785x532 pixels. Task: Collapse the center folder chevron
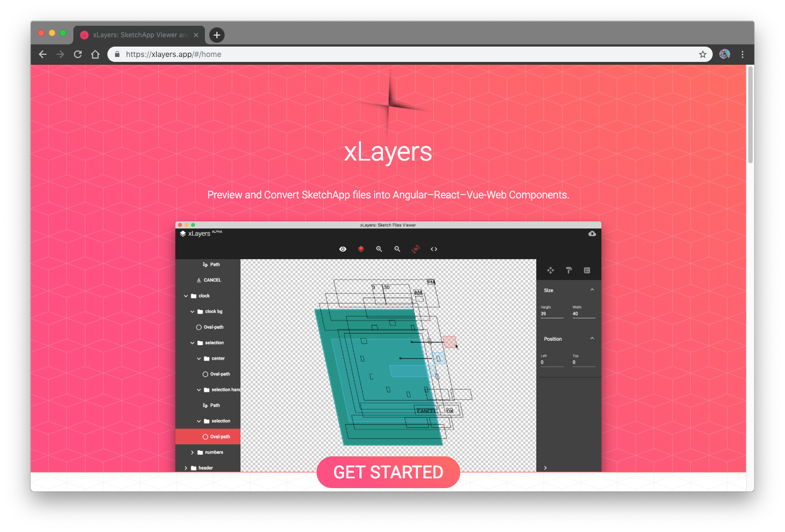click(199, 359)
